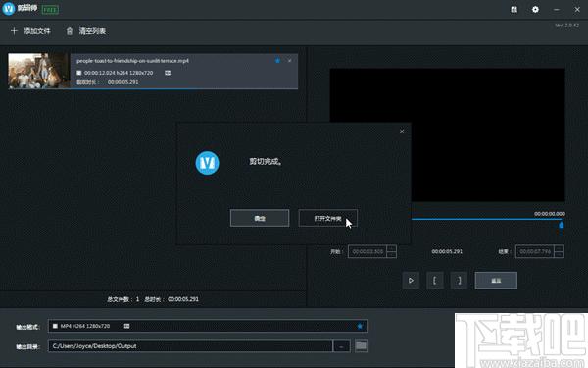The width and height of the screenshot is (588, 368).
Task: Click the blue star in output format field
Action: click(360, 326)
